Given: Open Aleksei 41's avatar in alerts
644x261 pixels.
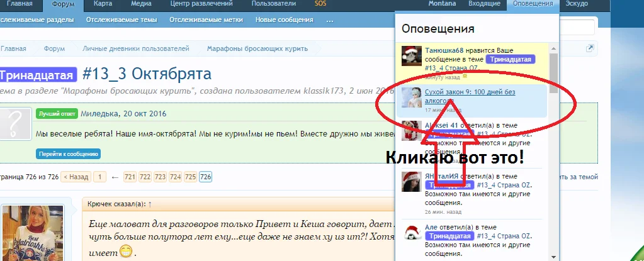Looking at the screenshot, I should pyautogui.click(x=412, y=131).
